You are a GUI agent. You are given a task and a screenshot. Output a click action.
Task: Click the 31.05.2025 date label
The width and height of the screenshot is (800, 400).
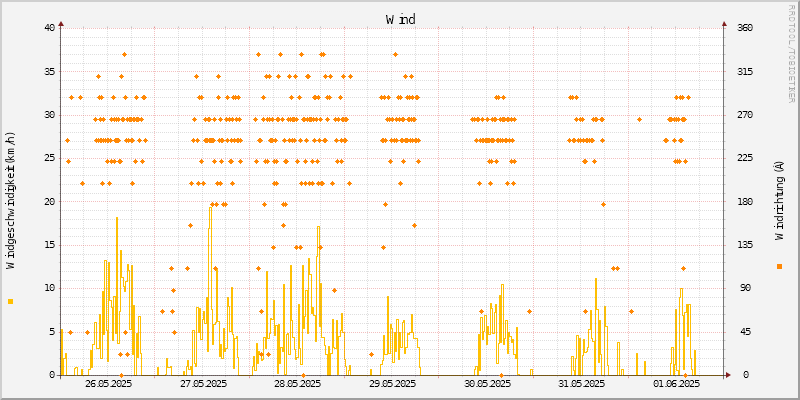pos(582,383)
